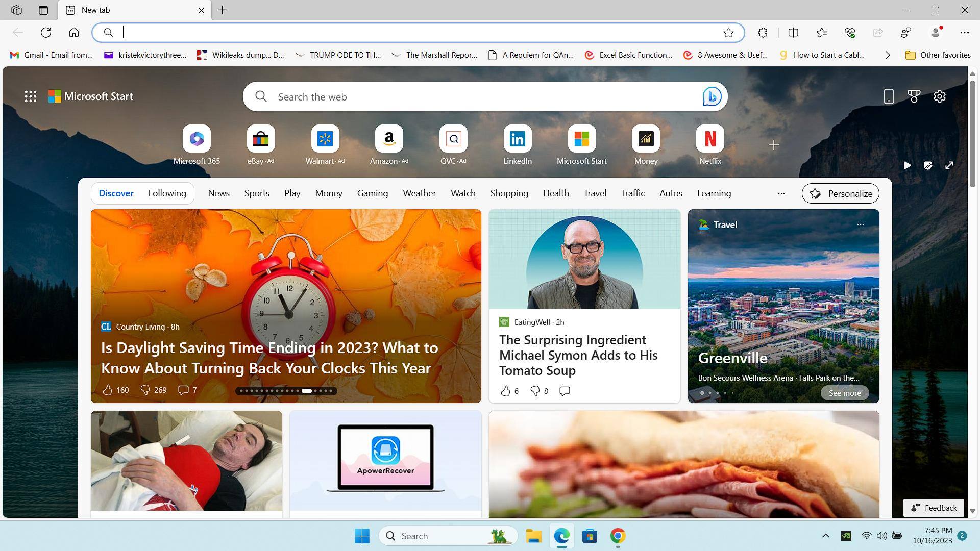Expand more feed categories ellipsis

(x=781, y=193)
